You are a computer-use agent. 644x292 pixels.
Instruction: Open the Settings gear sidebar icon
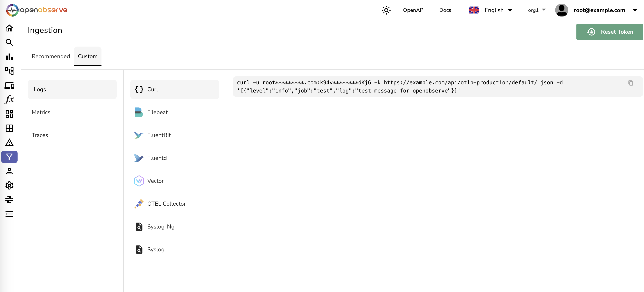tap(9, 185)
